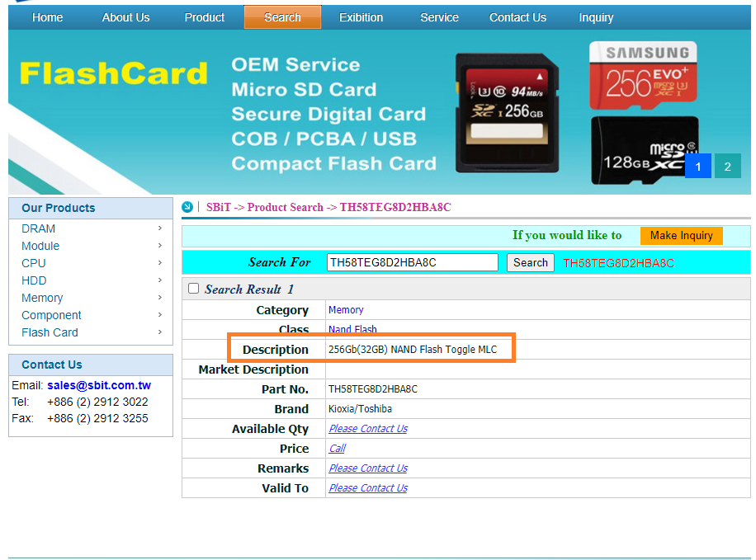Click the sales@sbit.com.tw email link
The width and height of the screenshot is (756, 560).
[x=99, y=385]
